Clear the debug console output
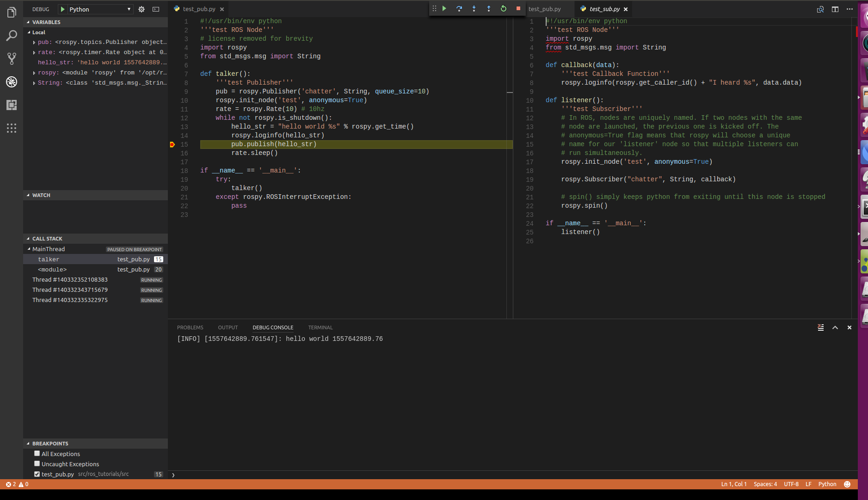The width and height of the screenshot is (868, 500). click(821, 327)
